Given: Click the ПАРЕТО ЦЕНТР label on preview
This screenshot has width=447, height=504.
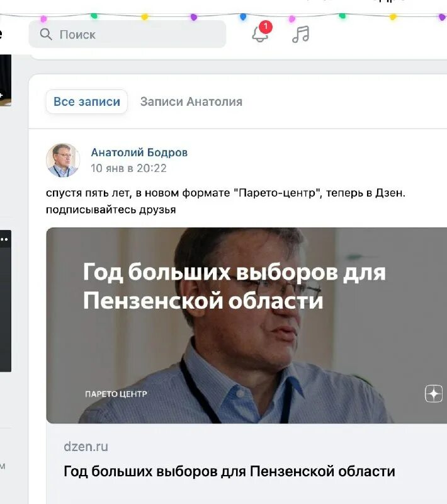Looking at the screenshot, I should click(x=116, y=394).
